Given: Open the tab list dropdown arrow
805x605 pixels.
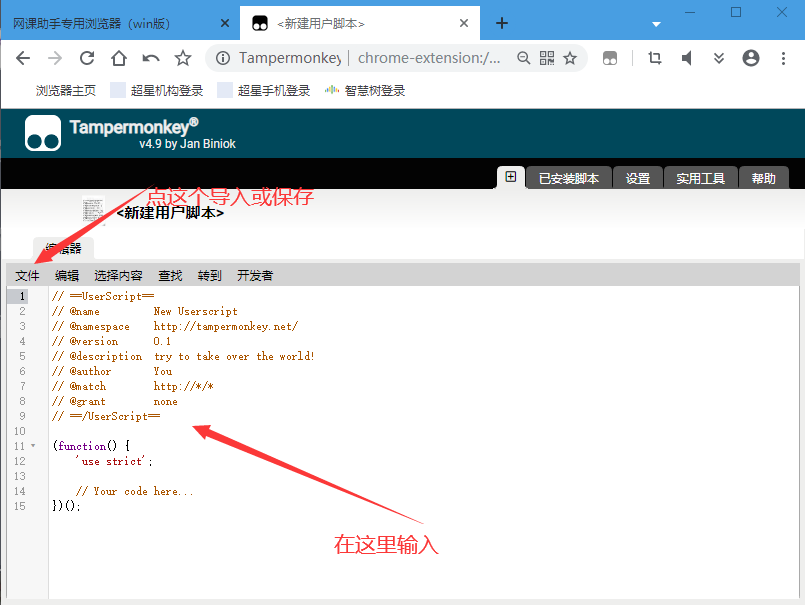Looking at the screenshot, I should tap(656, 24).
